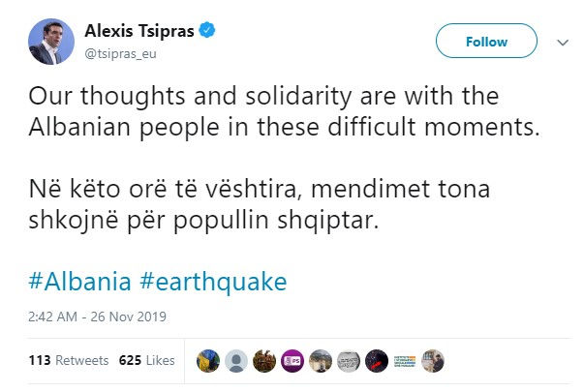
Task: Click the default grey silhouette liker avatar
Action: click(x=235, y=361)
